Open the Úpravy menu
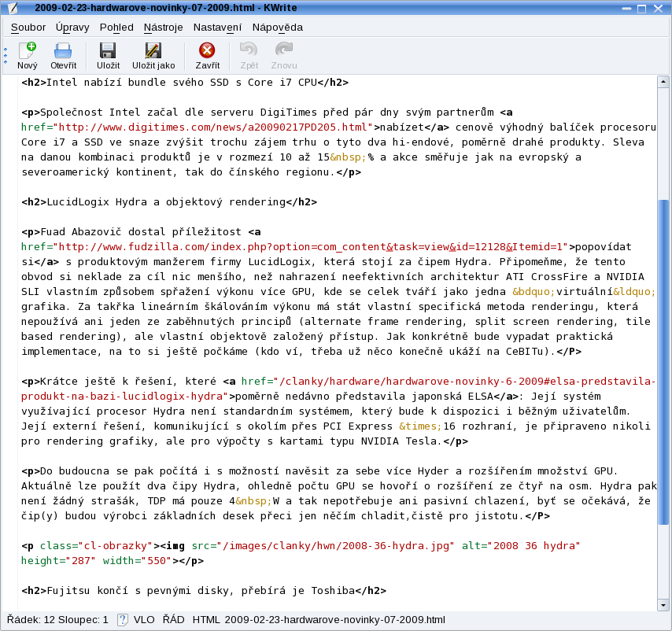 click(72, 28)
